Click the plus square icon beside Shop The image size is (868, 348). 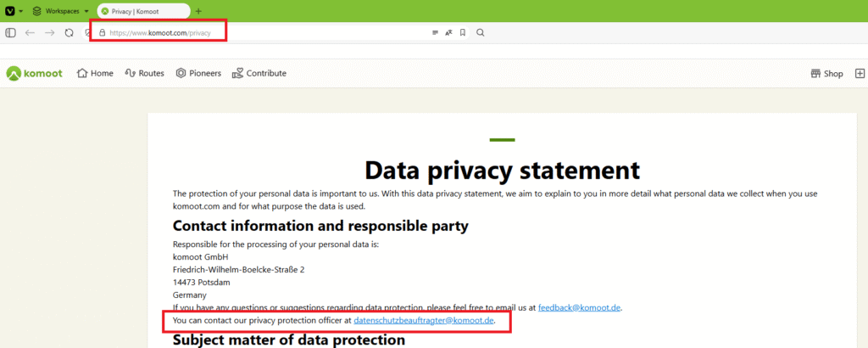click(860, 74)
